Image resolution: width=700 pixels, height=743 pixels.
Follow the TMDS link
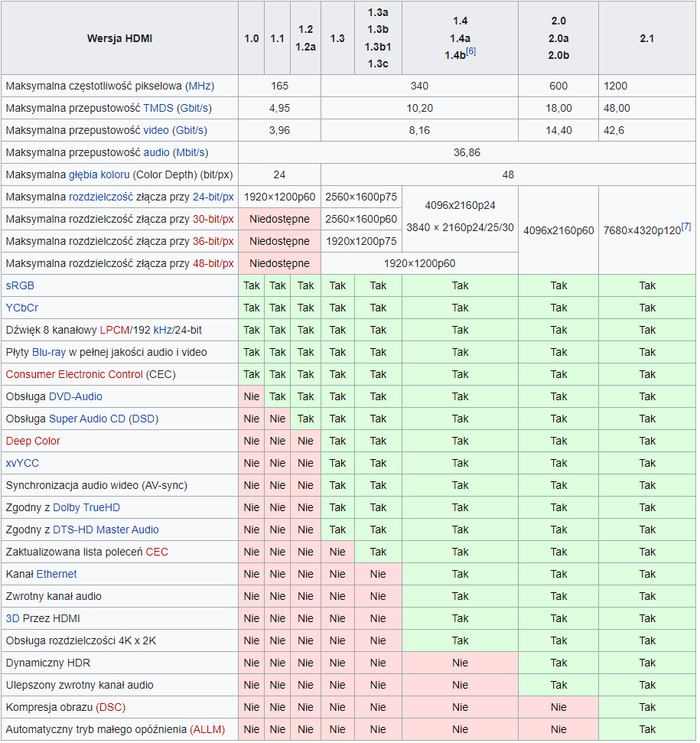tap(158, 109)
